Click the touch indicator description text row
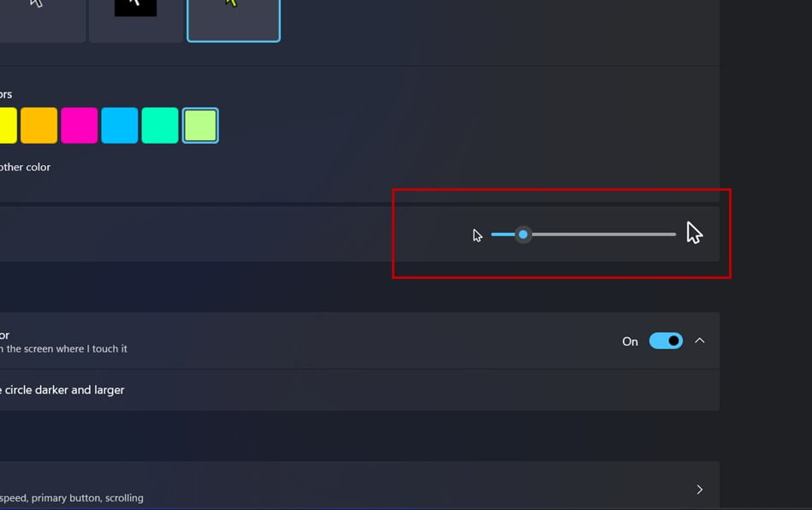The image size is (812, 510). click(63, 349)
